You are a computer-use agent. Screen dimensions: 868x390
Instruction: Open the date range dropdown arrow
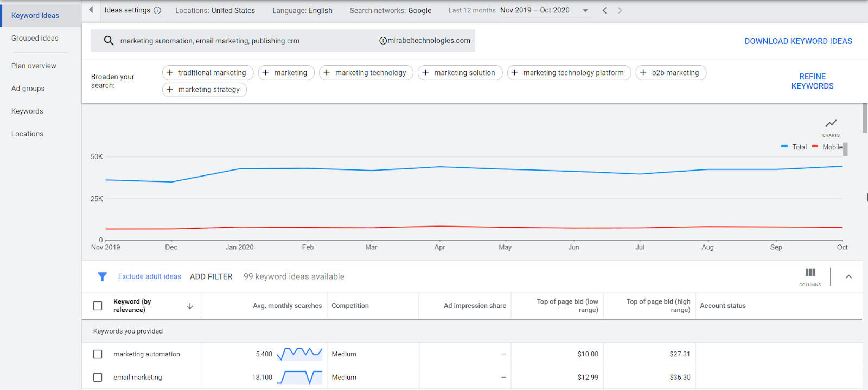click(x=585, y=10)
